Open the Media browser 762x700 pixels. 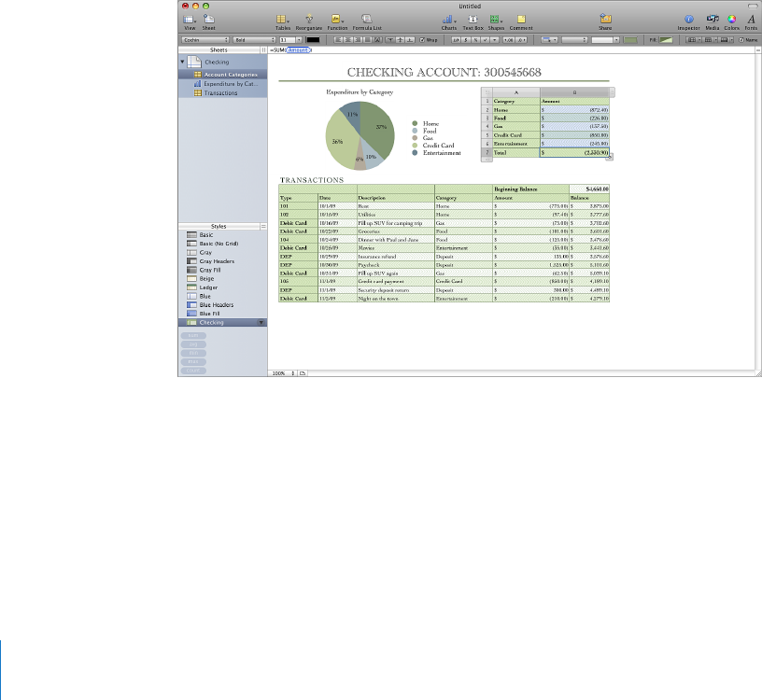click(713, 21)
